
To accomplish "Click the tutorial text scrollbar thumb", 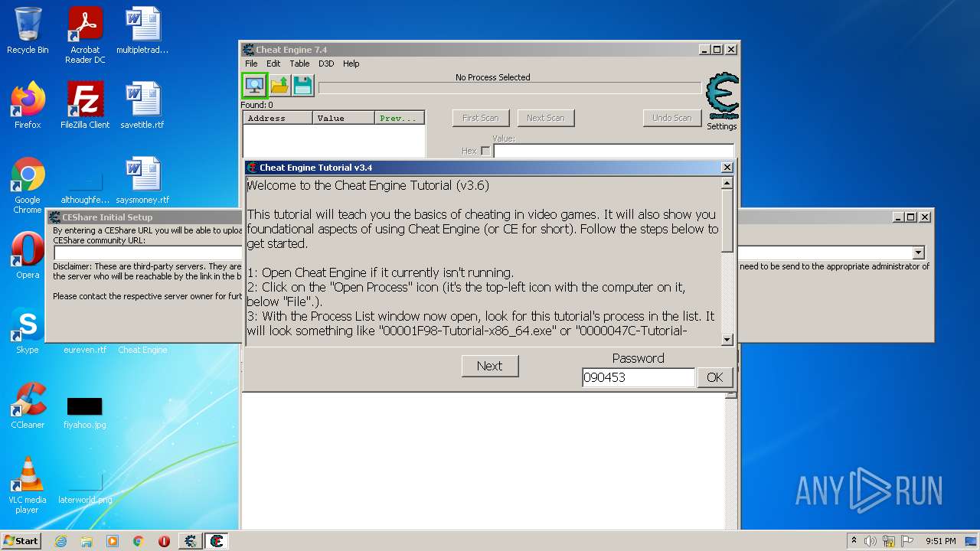I will (727, 221).
